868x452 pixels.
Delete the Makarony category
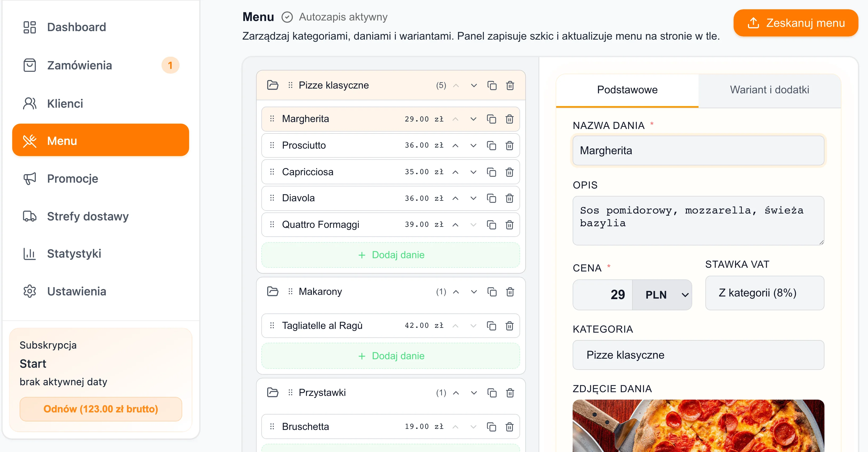510,292
